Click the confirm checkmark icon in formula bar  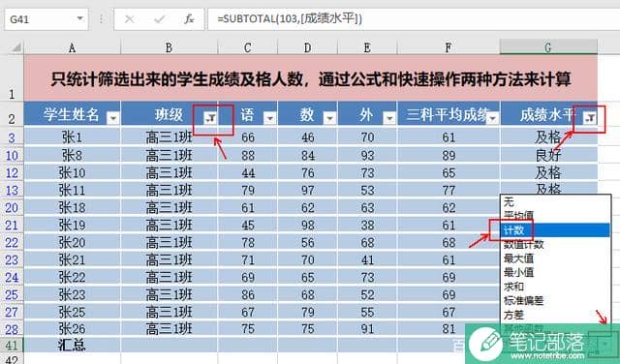(159, 19)
